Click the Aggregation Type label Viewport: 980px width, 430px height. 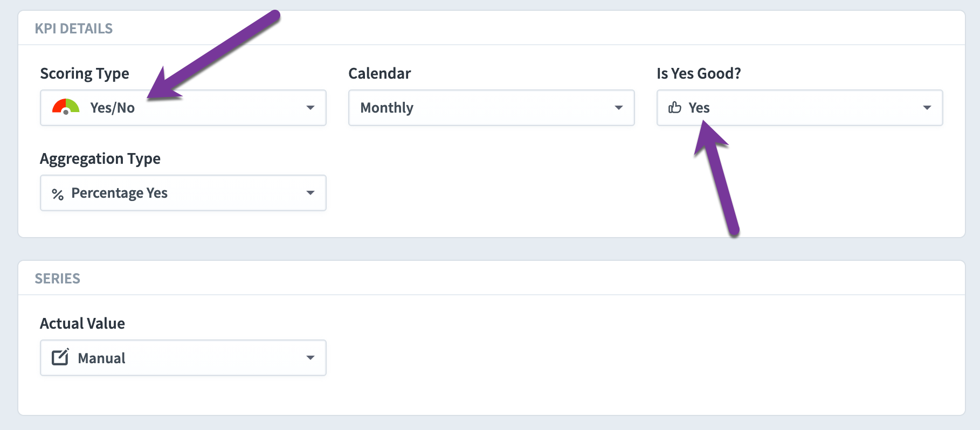pos(100,158)
